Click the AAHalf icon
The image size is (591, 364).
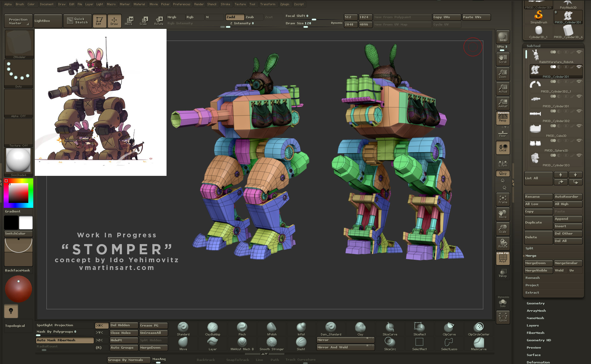click(x=503, y=103)
